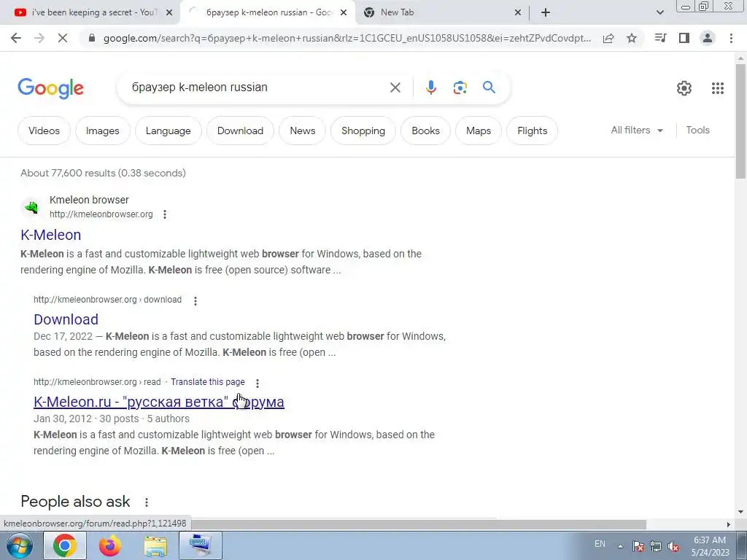Open the Action Center flag icon
The height and width of the screenshot is (560, 747).
point(638,546)
